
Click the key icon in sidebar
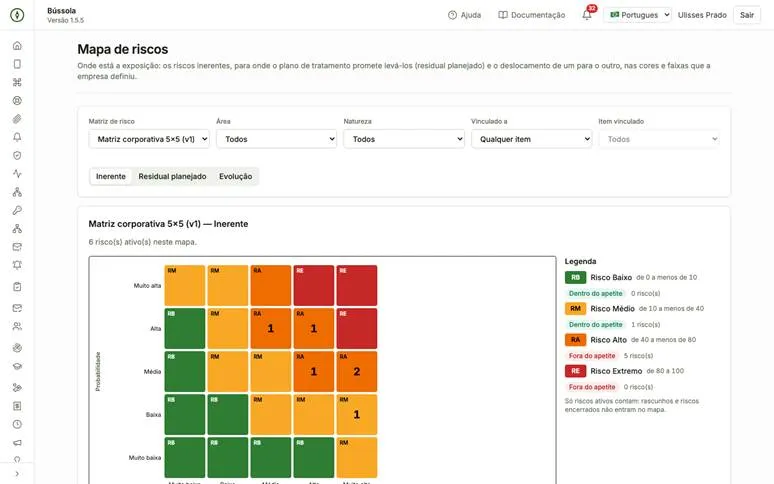[17, 210]
